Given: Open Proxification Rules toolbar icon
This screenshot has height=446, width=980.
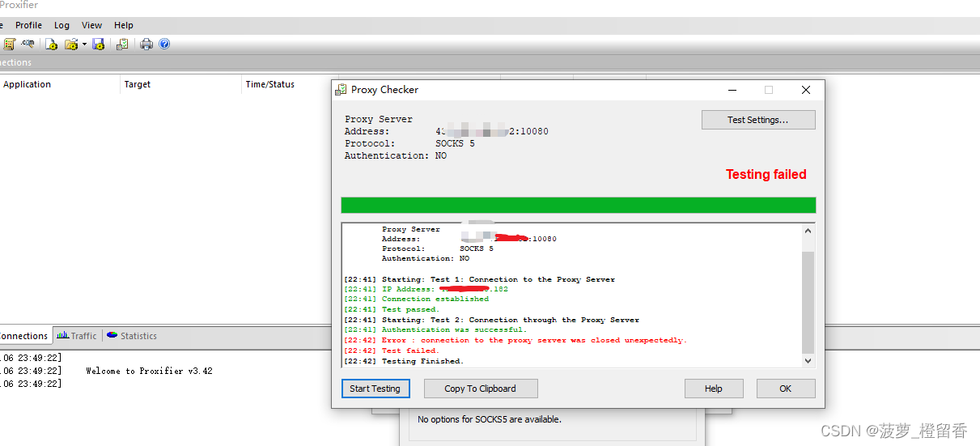Looking at the screenshot, I should (x=9, y=44).
